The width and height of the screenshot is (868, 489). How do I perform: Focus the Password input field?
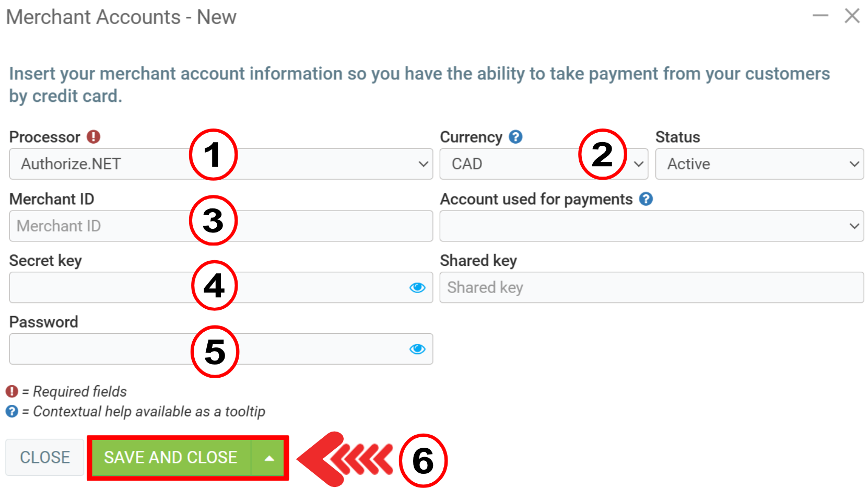pyautogui.click(x=104, y=349)
